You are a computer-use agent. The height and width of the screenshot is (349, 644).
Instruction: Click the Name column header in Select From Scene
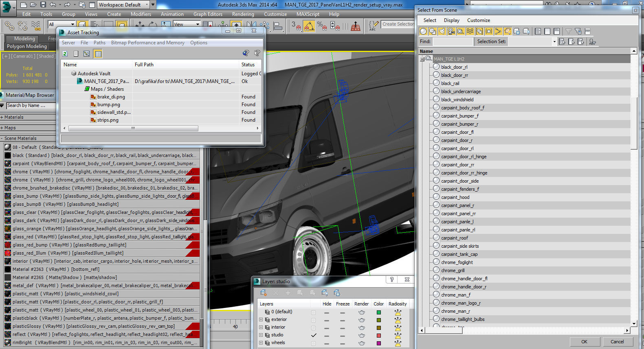[525, 51]
